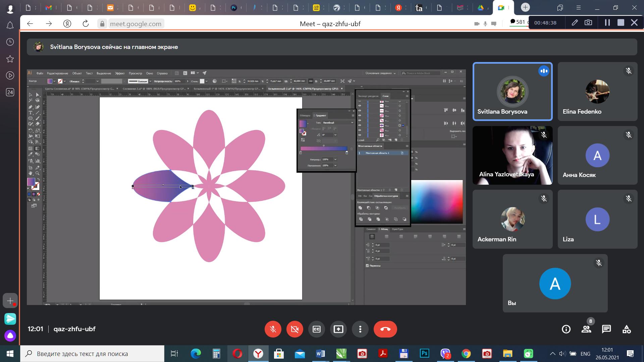Open gradient Непрозр. 100% dropdown
This screenshot has height=362, width=644.
(335, 159)
